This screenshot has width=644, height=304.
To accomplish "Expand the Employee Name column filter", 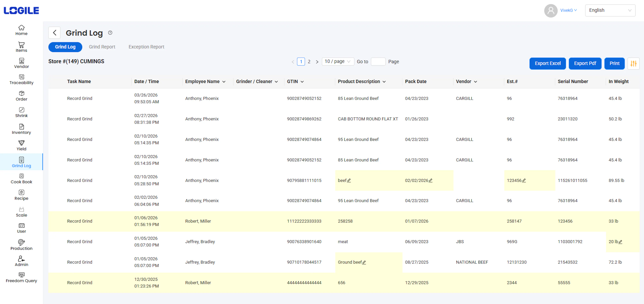I will point(224,82).
